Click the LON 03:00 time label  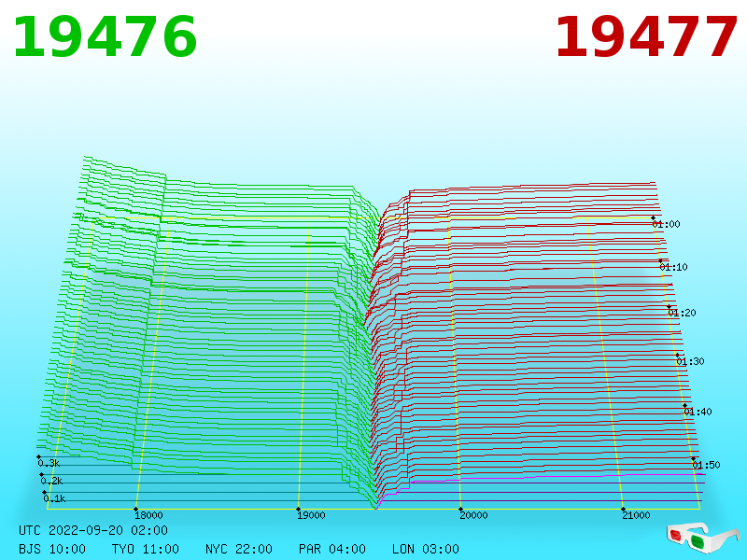click(x=426, y=549)
